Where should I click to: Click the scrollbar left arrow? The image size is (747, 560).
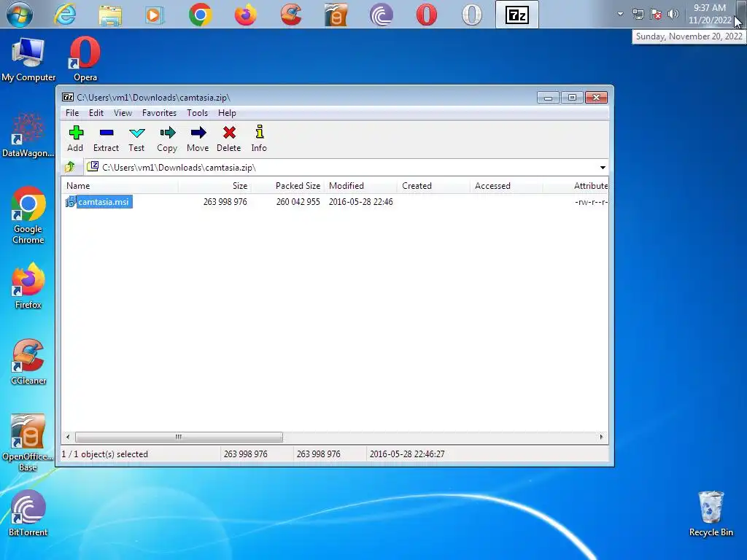point(68,437)
